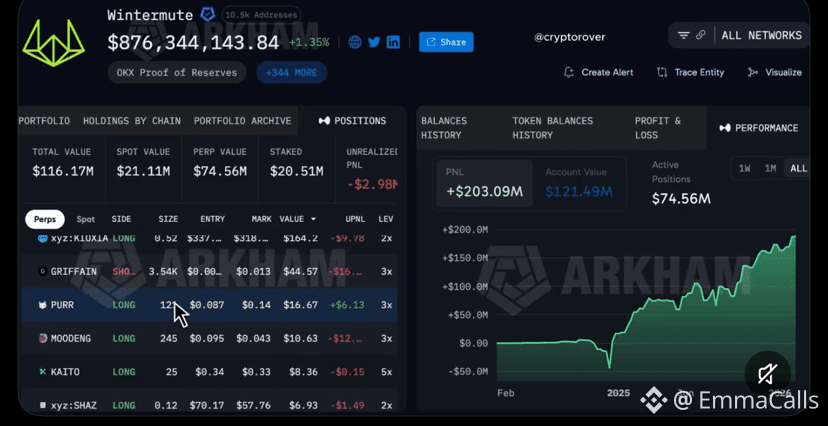
Task: Click the KAITO token icon
Action: coord(43,372)
